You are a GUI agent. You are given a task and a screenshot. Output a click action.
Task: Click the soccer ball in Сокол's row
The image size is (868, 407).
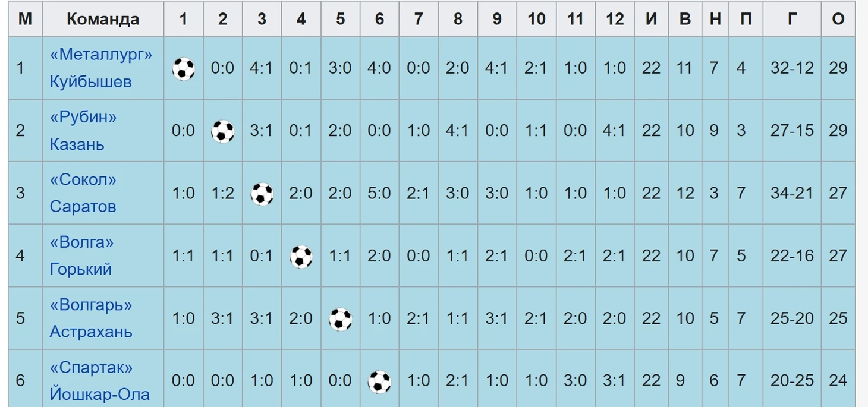(262, 194)
